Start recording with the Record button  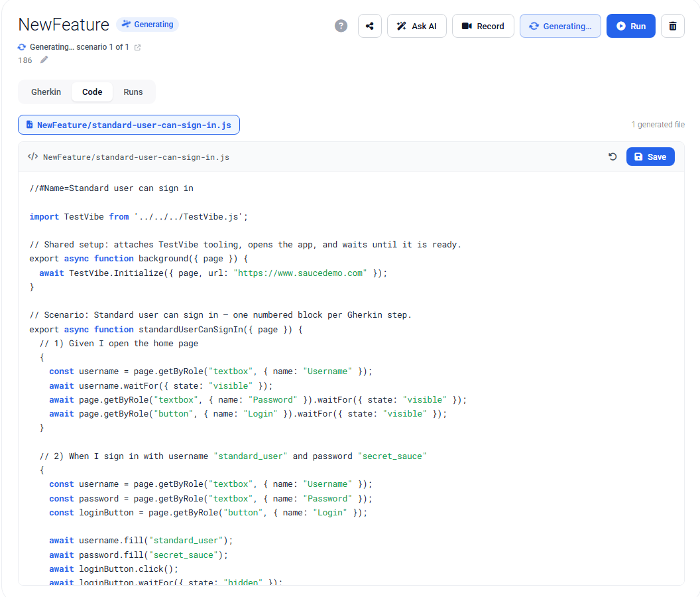[483, 26]
